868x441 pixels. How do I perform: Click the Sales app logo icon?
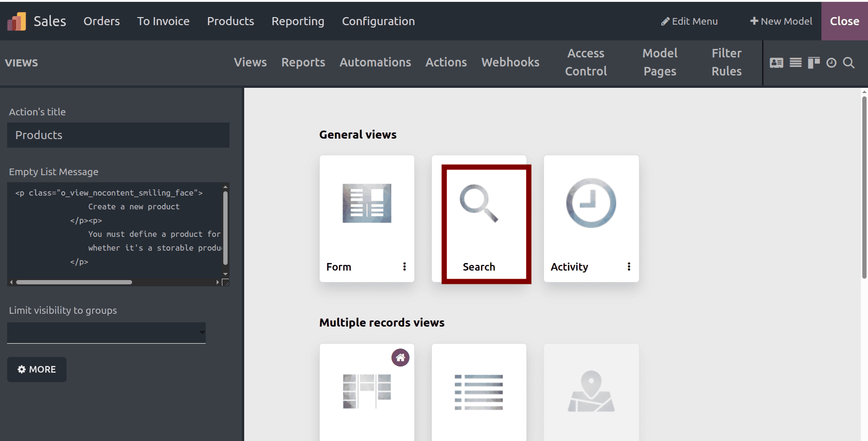[16, 21]
